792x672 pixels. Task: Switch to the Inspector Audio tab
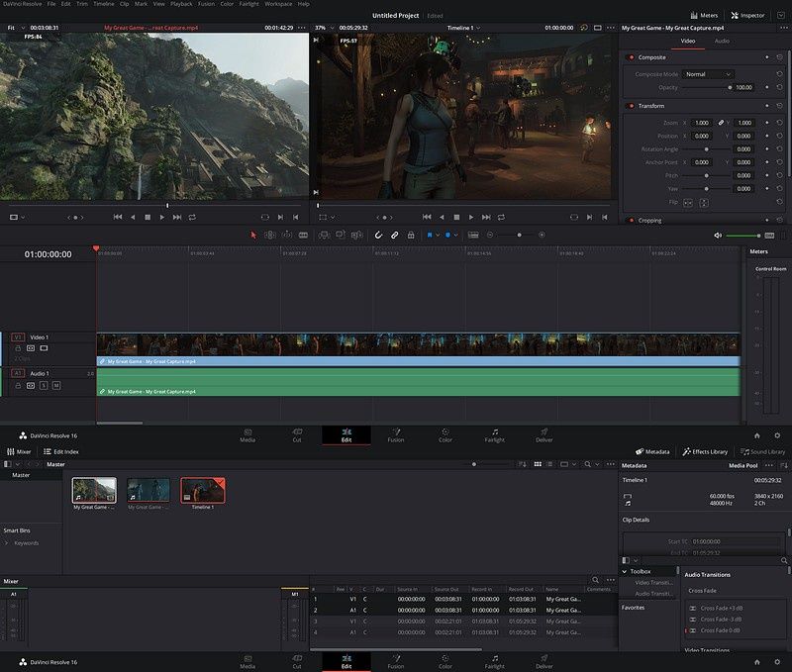(x=722, y=41)
